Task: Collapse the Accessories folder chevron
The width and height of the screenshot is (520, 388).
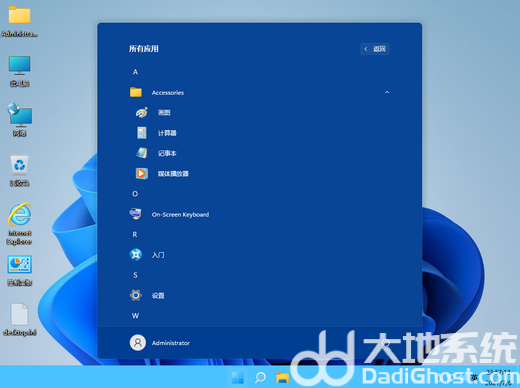Action: 387,92
